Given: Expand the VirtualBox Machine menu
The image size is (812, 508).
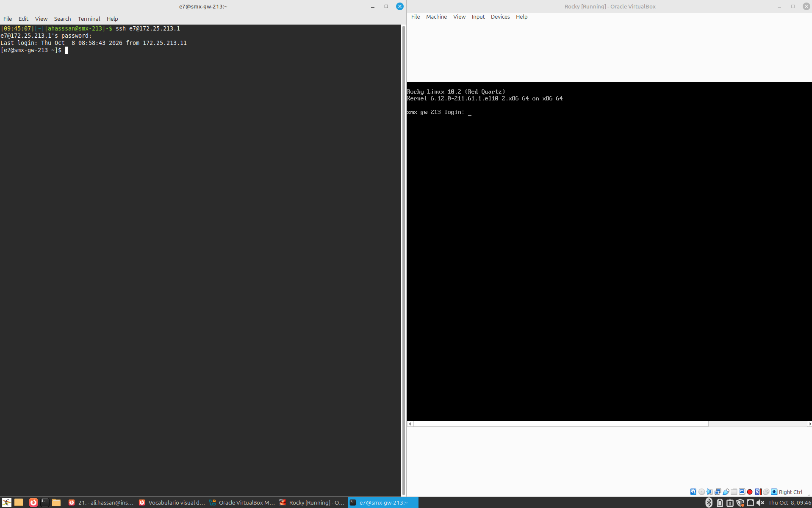Looking at the screenshot, I should (436, 17).
